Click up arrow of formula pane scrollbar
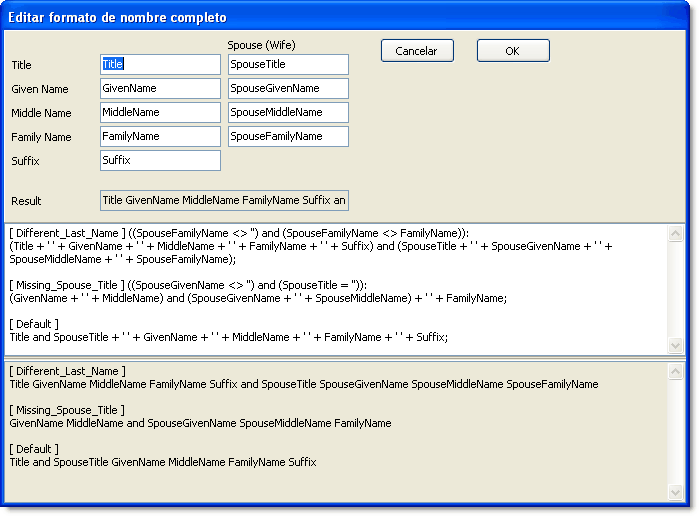 [675, 233]
